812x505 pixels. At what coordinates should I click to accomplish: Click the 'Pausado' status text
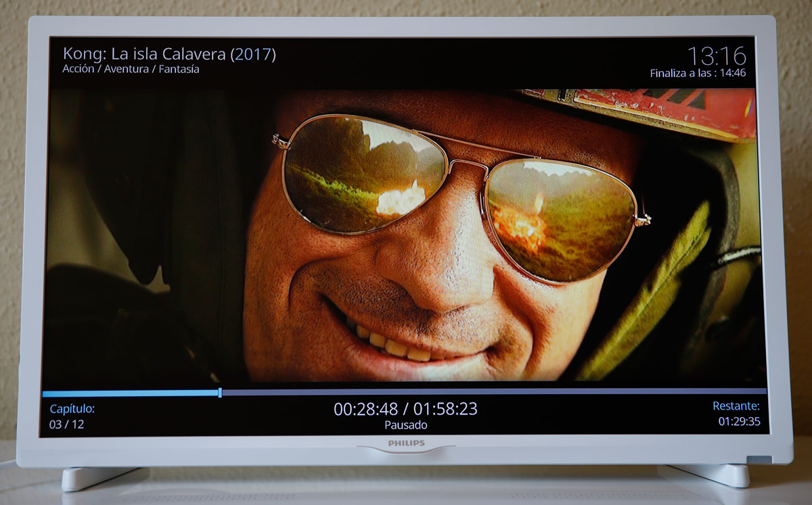[406, 425]
